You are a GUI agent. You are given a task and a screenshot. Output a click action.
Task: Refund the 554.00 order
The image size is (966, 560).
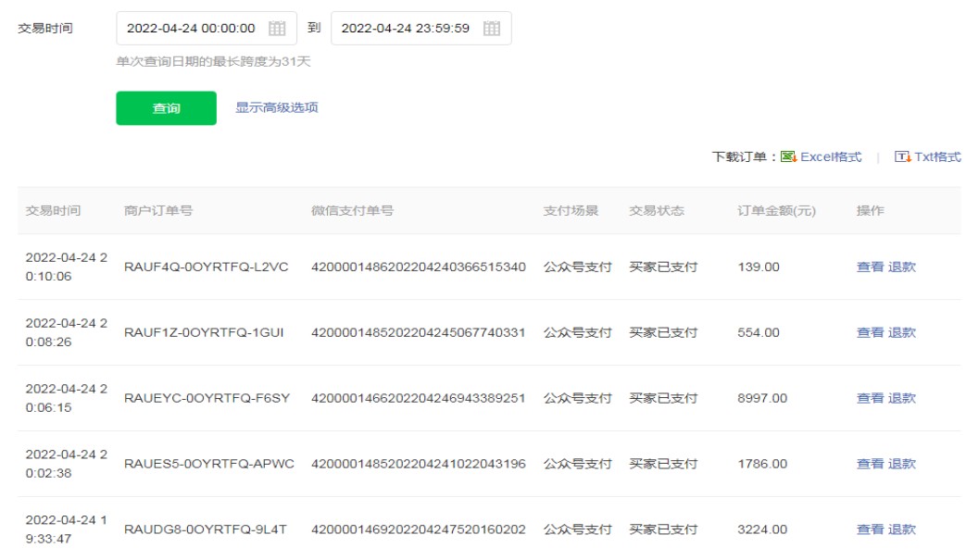902,332
